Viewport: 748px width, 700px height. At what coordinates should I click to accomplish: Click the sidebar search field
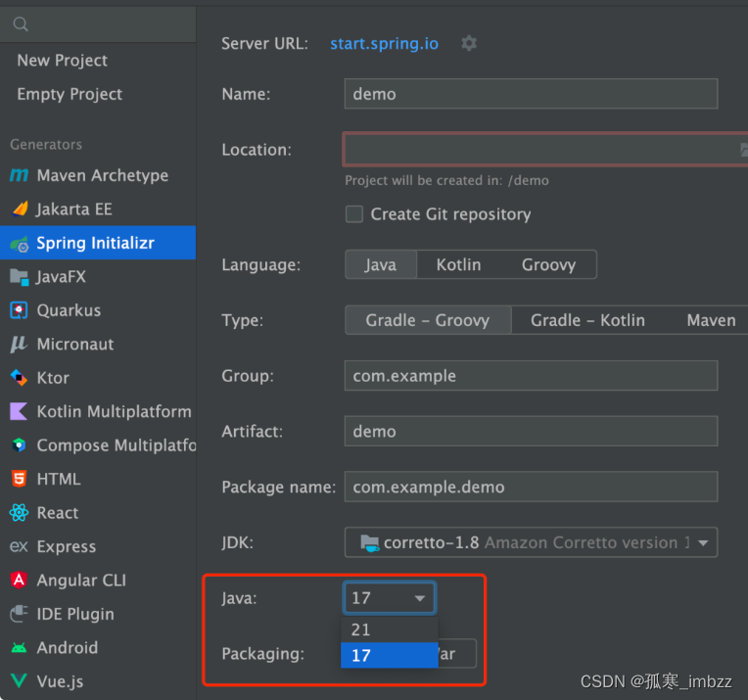click(98, 23)
